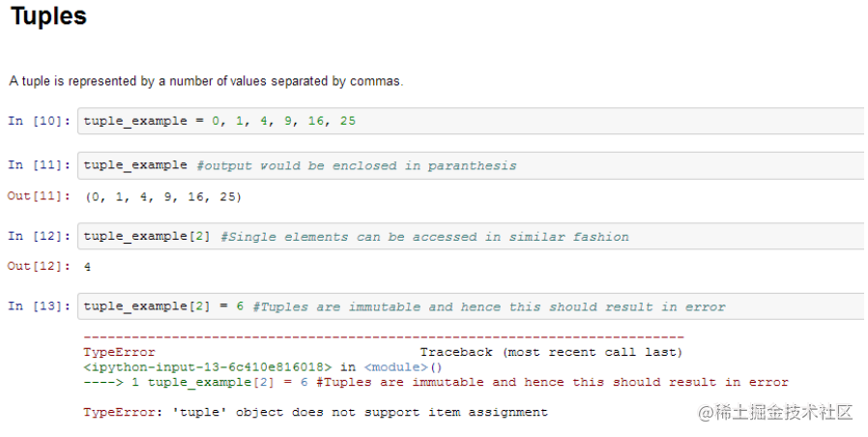
Task: Select the In [11]: prompt label
Action: [x=40, y=165]
